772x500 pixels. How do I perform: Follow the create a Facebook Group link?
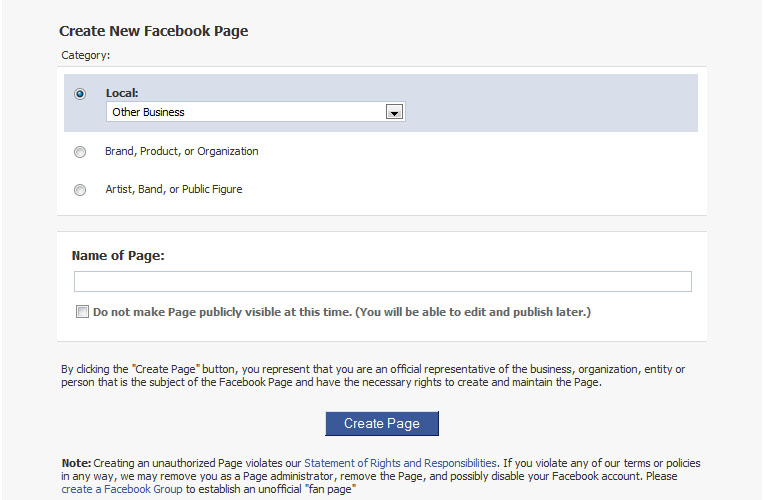122,489
